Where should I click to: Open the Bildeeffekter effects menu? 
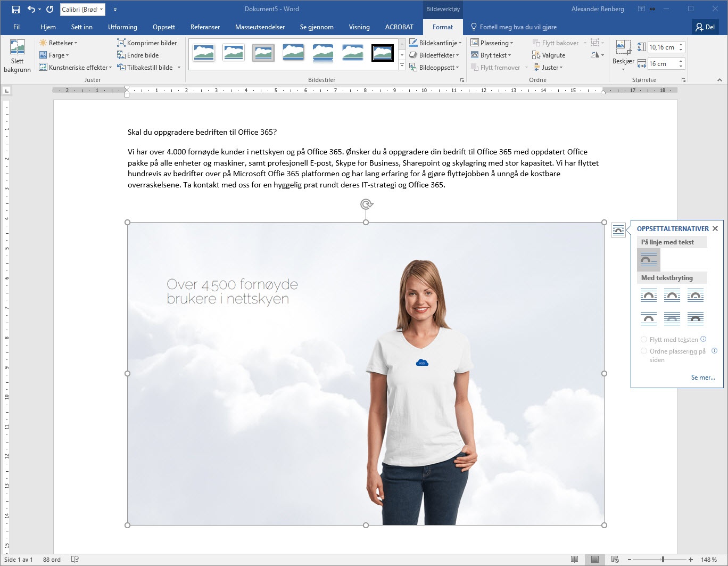click(x=434, y=55)
